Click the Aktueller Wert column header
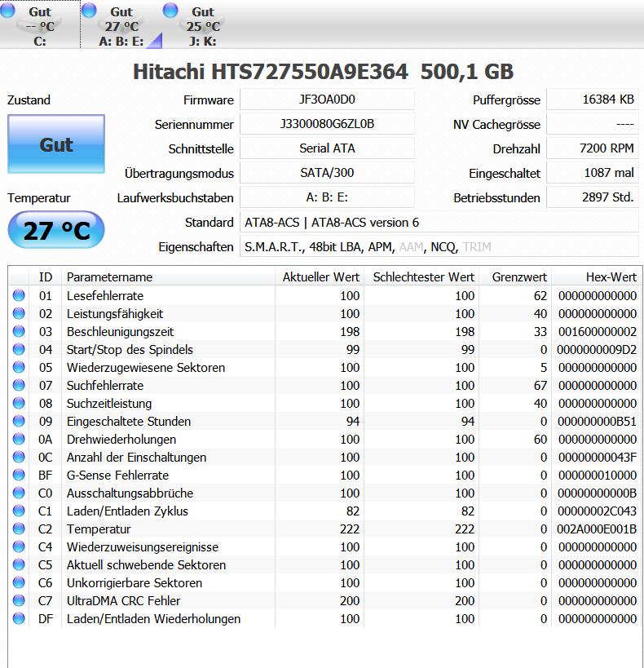Screen dimensions: 644x668 pos(320,277)
